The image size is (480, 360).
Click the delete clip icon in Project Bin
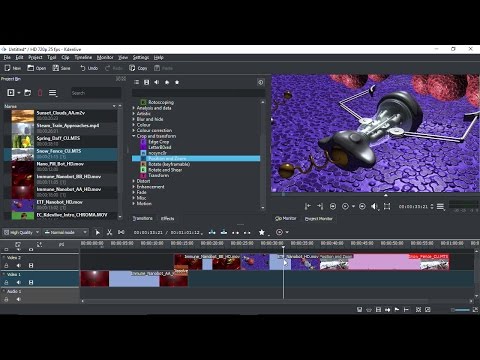40,93
